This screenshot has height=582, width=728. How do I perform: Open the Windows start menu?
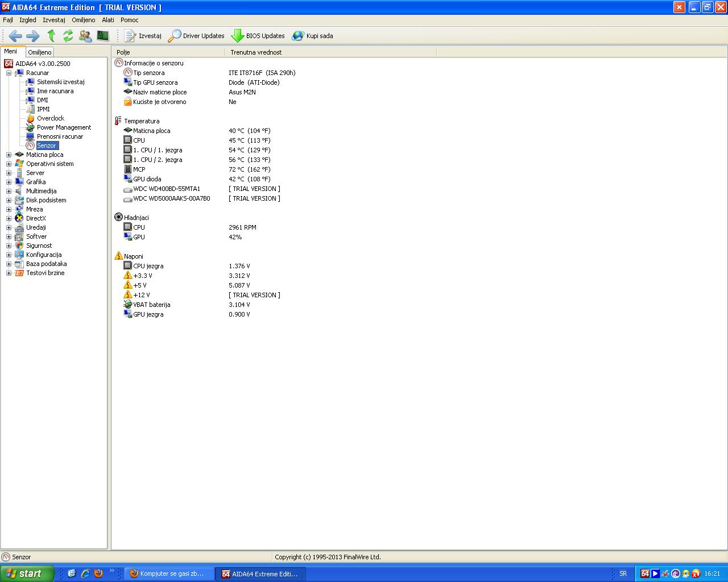point(27,573)
